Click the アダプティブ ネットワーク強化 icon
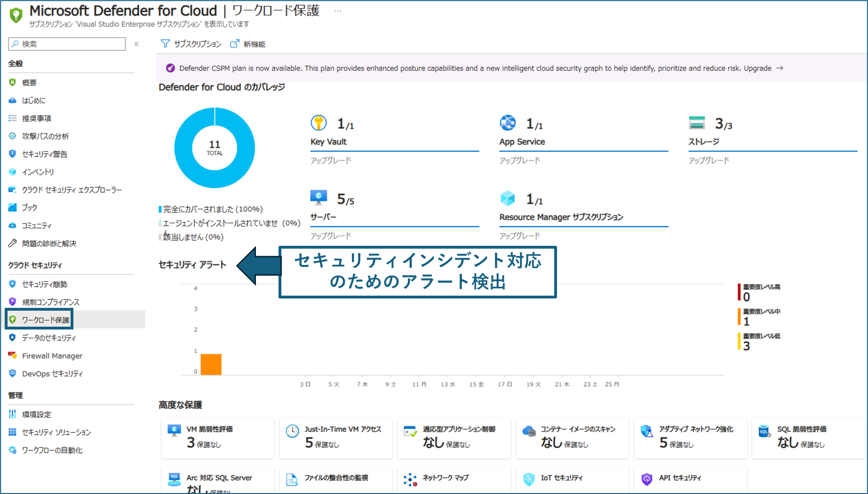868x494 pixels. tap(647, 431)
